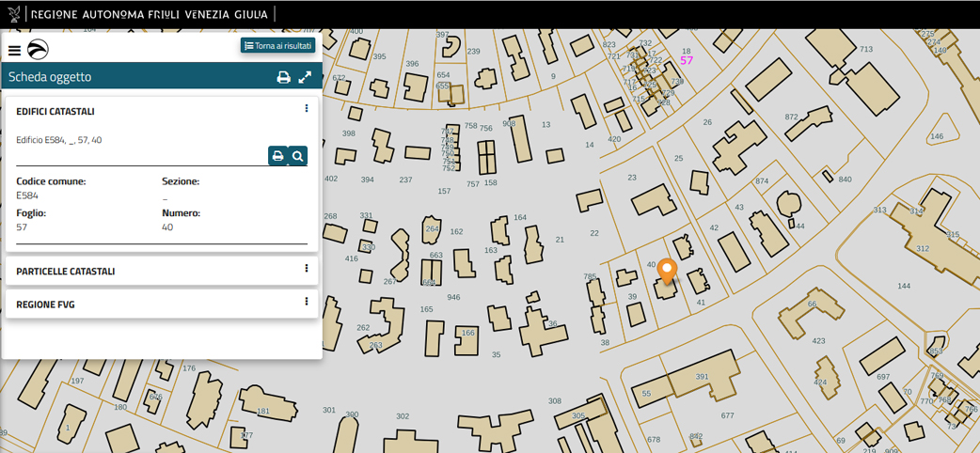This screenshot has width=980, height=453.
Task: Click Torna ai risultati button
Action: [x=278, y=45]
